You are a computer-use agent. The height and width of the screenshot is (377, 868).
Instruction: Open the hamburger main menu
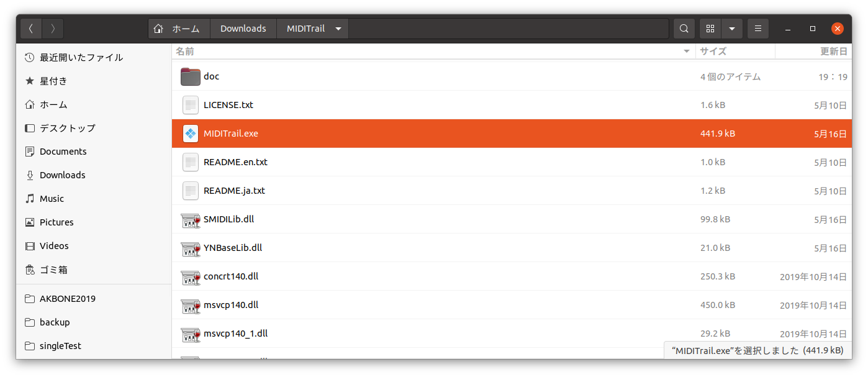758,29
